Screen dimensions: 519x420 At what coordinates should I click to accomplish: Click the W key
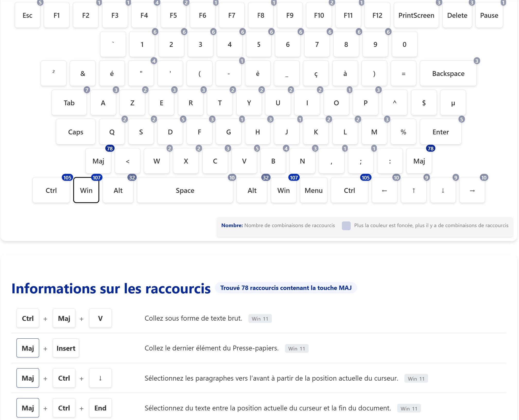[157, 161]
